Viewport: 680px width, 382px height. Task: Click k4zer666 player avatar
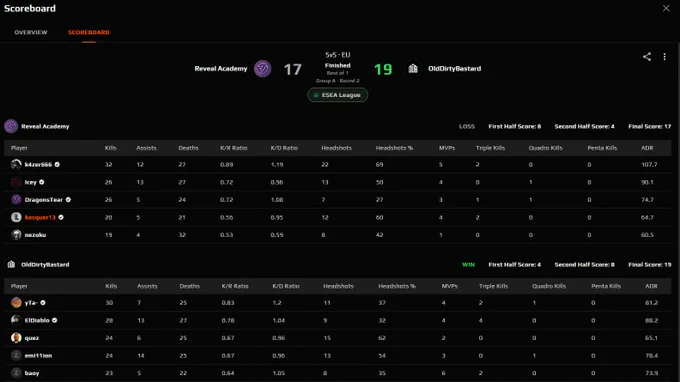click(16, 164)
